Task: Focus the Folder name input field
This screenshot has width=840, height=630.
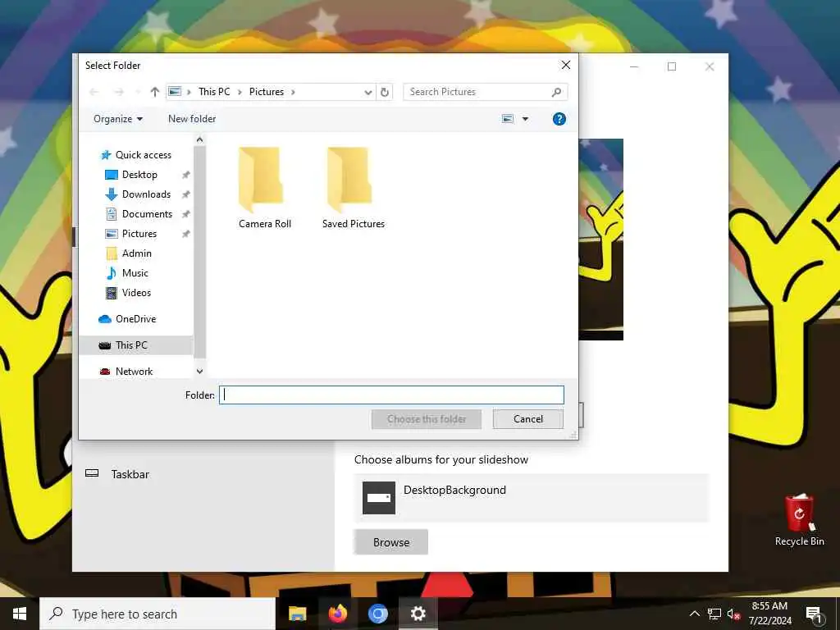Action: click(391, 395)
